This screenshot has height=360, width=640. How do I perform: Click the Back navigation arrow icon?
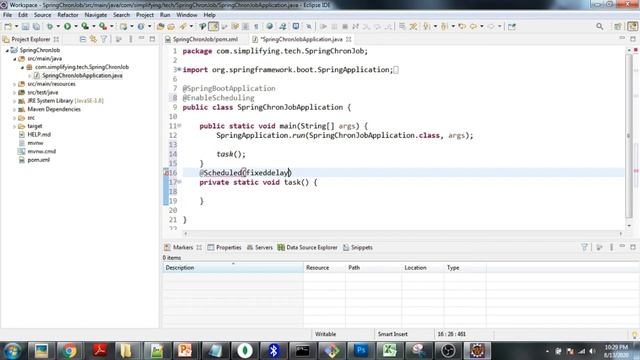click(x=473, y=27)
